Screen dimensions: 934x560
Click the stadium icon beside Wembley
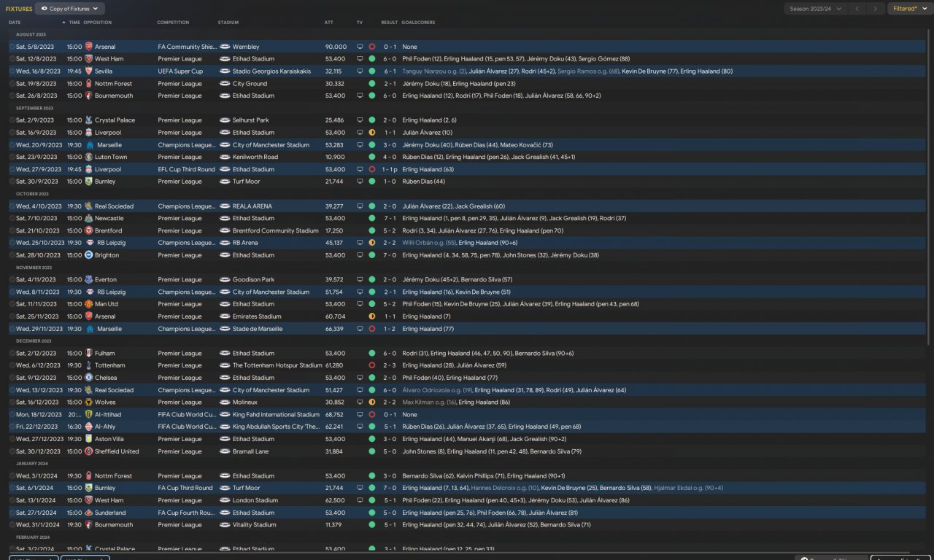[x=225, y=47]
